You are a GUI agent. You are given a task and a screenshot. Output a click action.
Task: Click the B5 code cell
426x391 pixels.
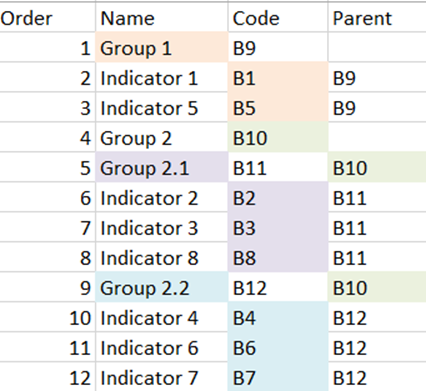coord(278,107)
